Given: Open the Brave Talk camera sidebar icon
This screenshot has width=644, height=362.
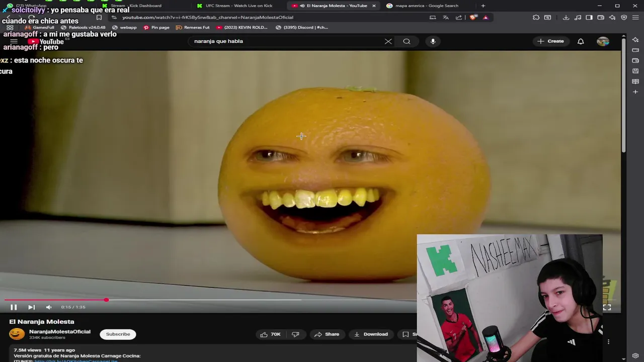Looking at the screenshot, I should (x=635, y=50).
